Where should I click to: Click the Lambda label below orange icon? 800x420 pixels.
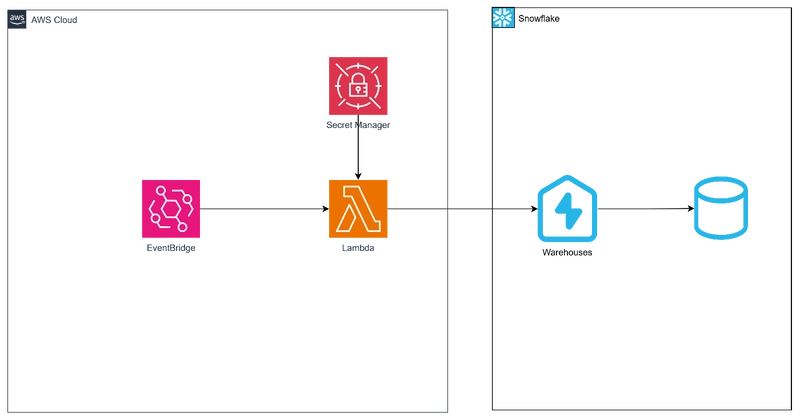(x=357, y=249)
